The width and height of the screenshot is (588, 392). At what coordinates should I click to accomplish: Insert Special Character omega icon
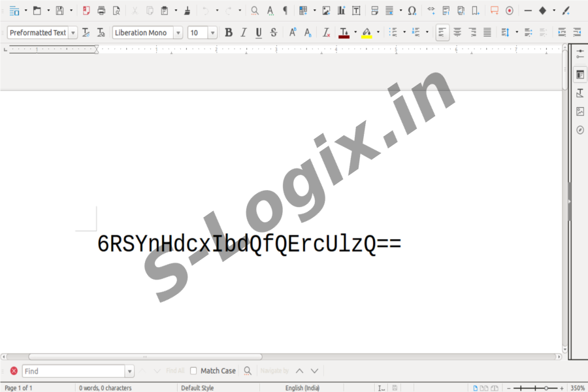click(x=412, y=10)
